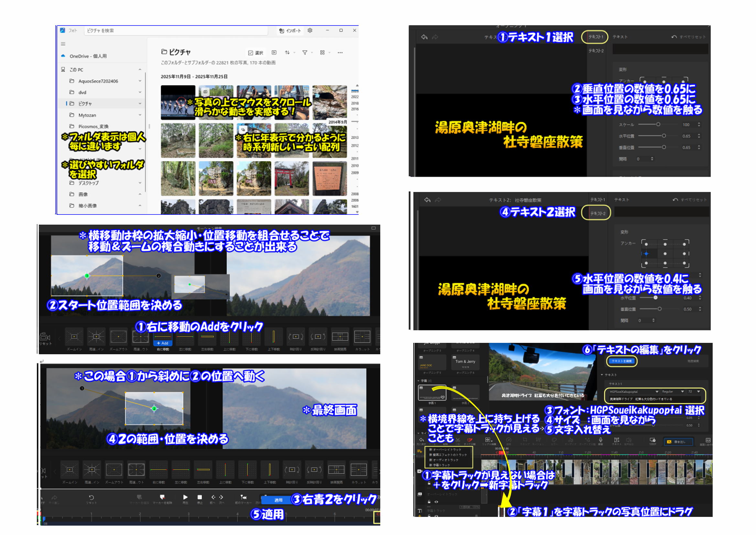Select the circled テキスト1 tab
The height and width of the screenshot is (535, 756).
[x=596, y=37]
